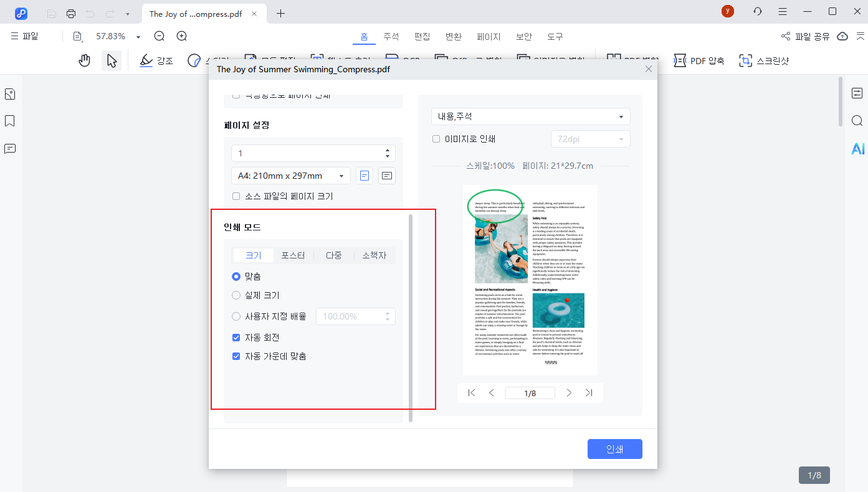Select the 실제 크기 radio option
The image size is (868, 492).
[x=236, y=295]
